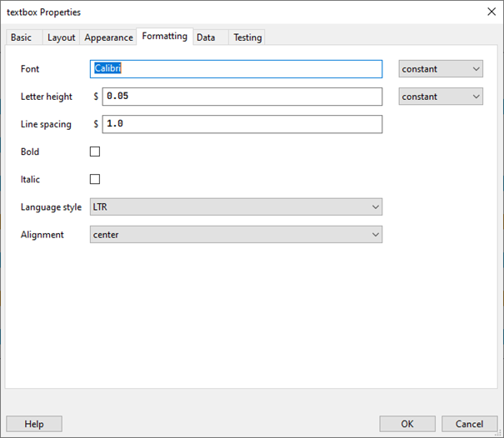504x438 pixels.
Task: Click the Help button
Action: [34, 424]
